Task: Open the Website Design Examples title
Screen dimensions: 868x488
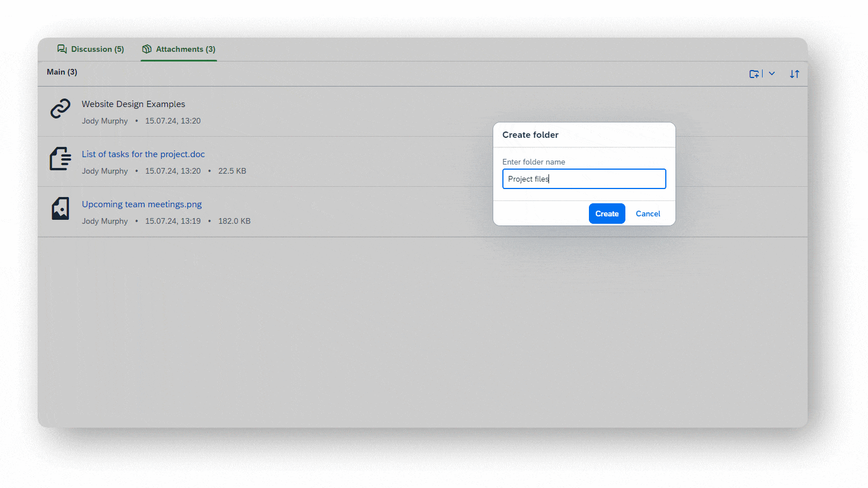Action: tap(133, 104)
